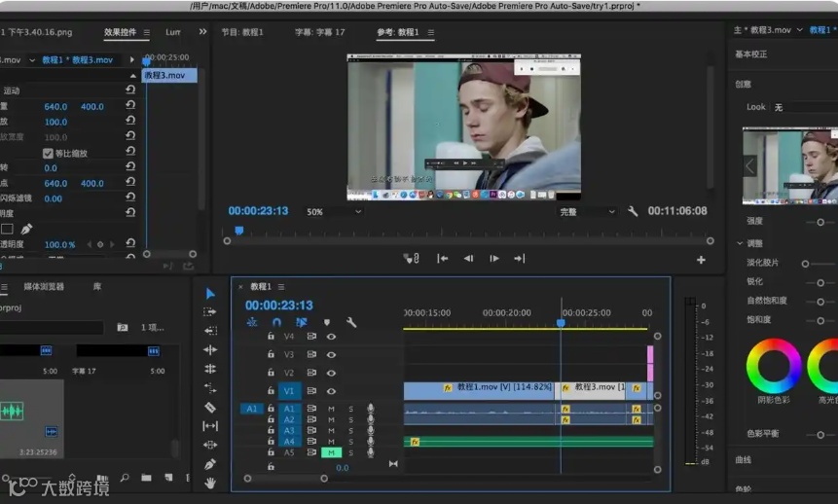Switch to the 字幕: 字幕 17 tab
Image resolution: width=838 pixels, height=504 pixels.
point(319,32)
